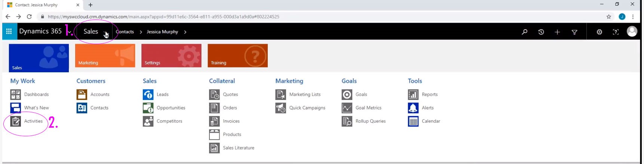Open the Reports icon under Tools
This screenshot has width=644, height=164.
coord(413,94)
